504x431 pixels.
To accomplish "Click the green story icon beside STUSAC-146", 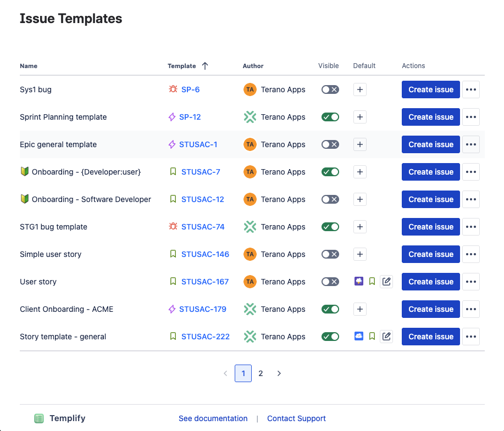I will click(172, 254).
